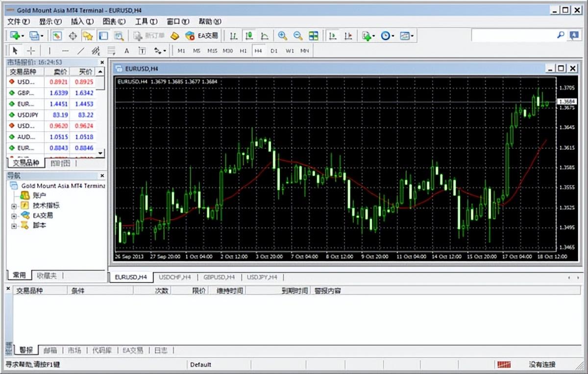Switch timeframe to D1

[x=274, y=50]
